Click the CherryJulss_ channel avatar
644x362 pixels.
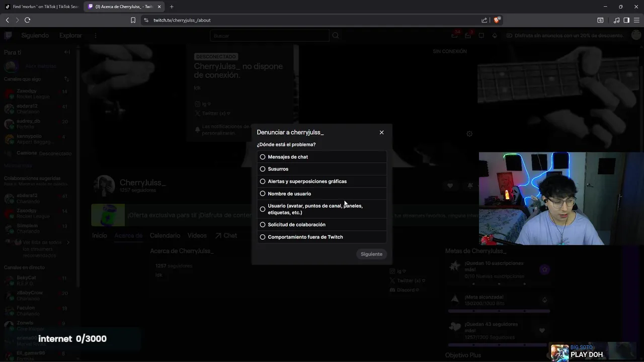[104, 186]
